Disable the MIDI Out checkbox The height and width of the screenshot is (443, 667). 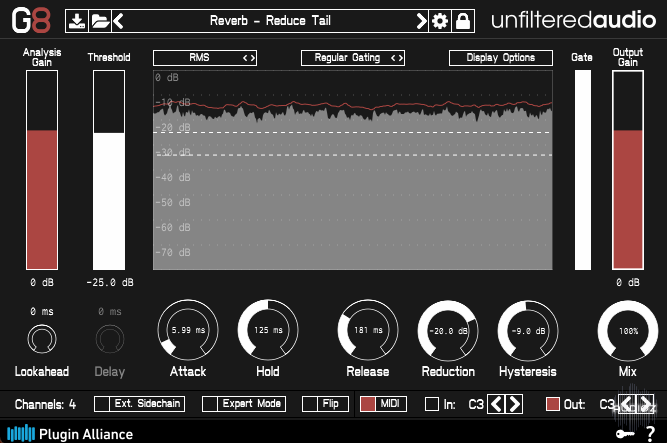553,404
